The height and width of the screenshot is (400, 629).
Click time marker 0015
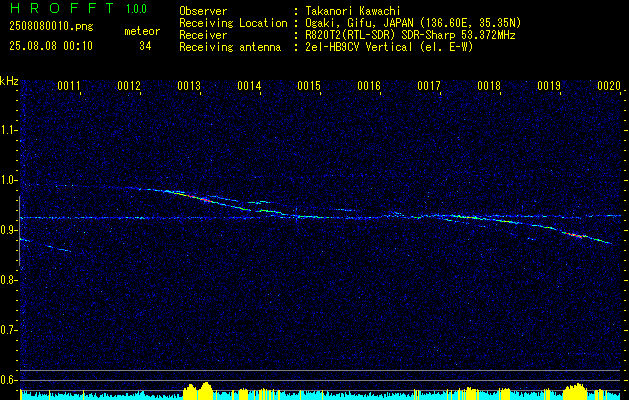[309, 86]
